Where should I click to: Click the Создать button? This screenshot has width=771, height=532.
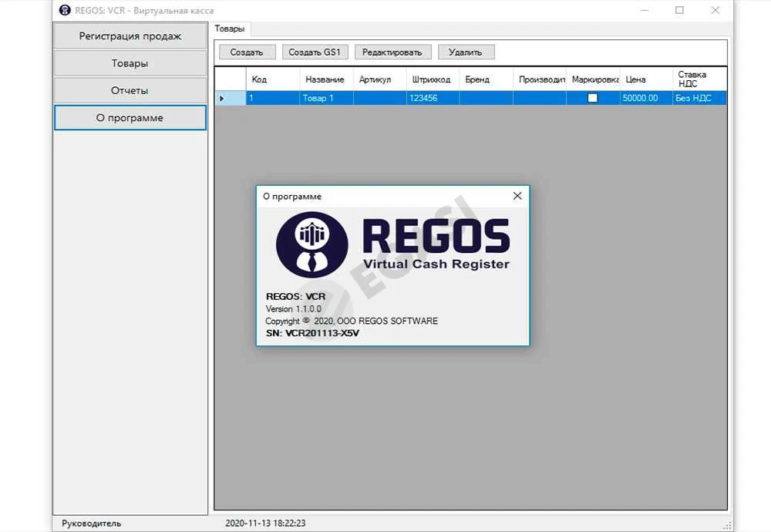[x=247, y=52]
